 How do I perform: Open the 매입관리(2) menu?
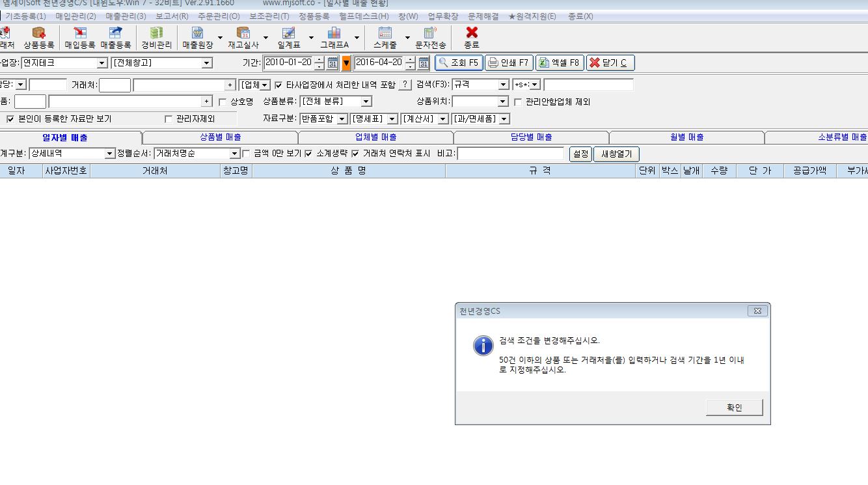point(75,16)
